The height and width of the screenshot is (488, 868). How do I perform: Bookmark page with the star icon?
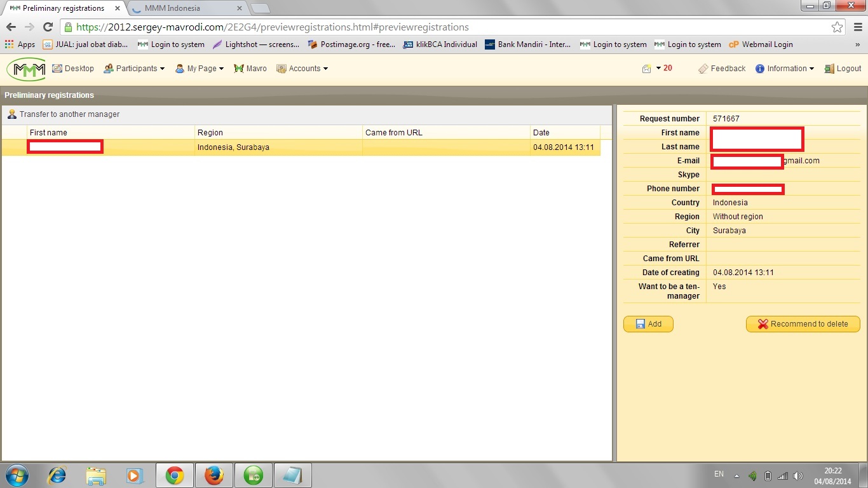(x=837, y=27)
